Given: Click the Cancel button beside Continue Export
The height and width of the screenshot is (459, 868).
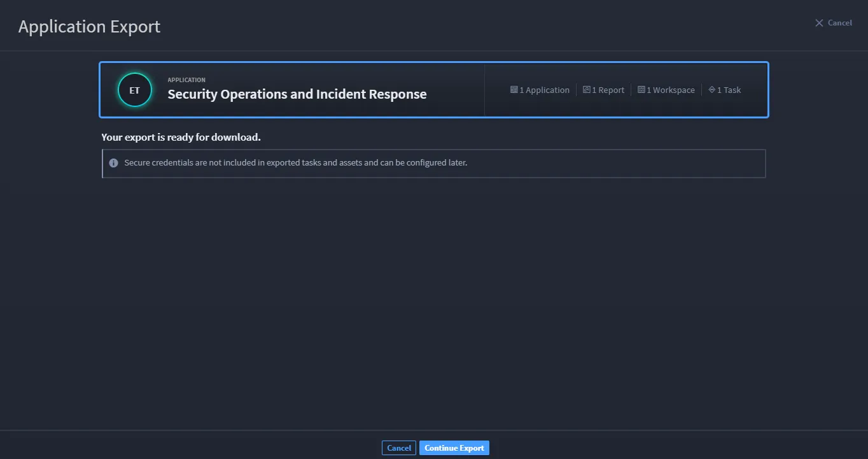Looking at the screenshot, I should pyautogui.click(x=399, y=448).
